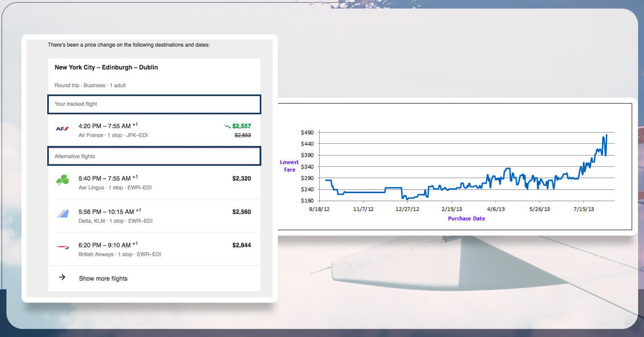Click the 7/15/13 date on chart axis
644x337 pixels.
tap(584, 209)
